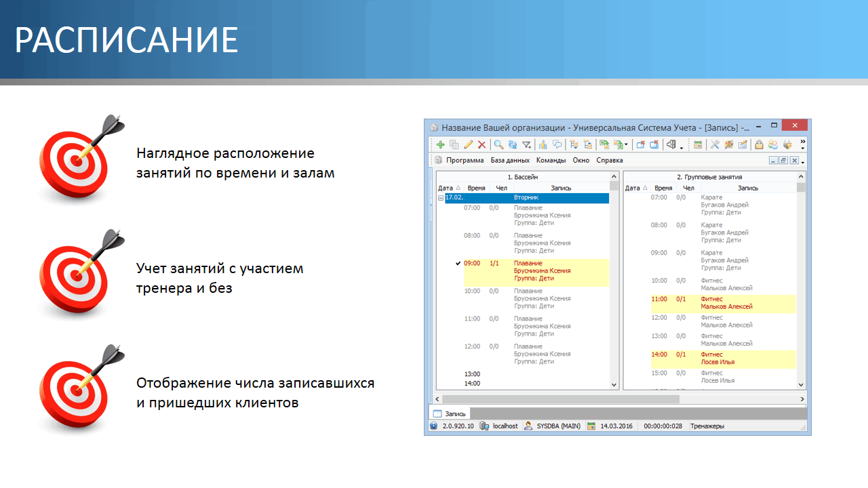Viewport: 868px width, 488px height.
Task: Click the notepad with pencil icon
Action: (x=743, y=144)
